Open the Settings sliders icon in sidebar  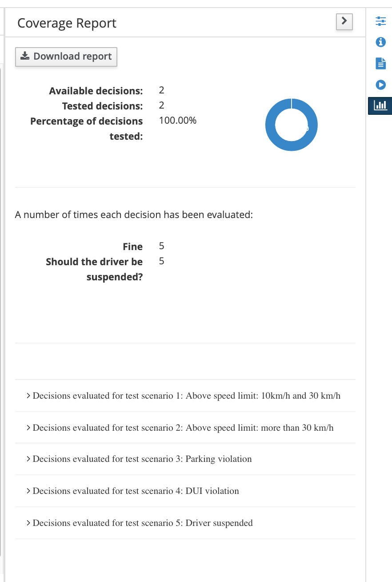(381, 21)
